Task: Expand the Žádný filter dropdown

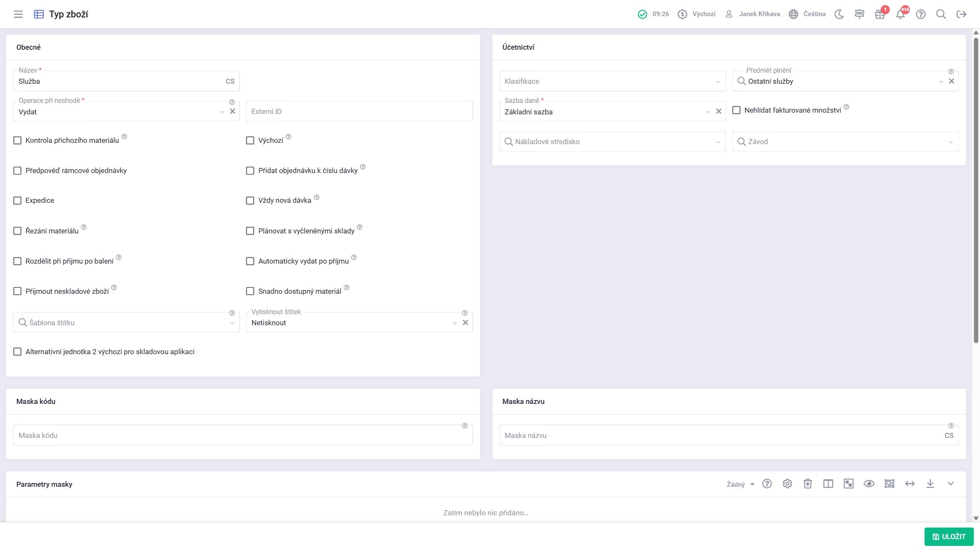Action: 740,484
